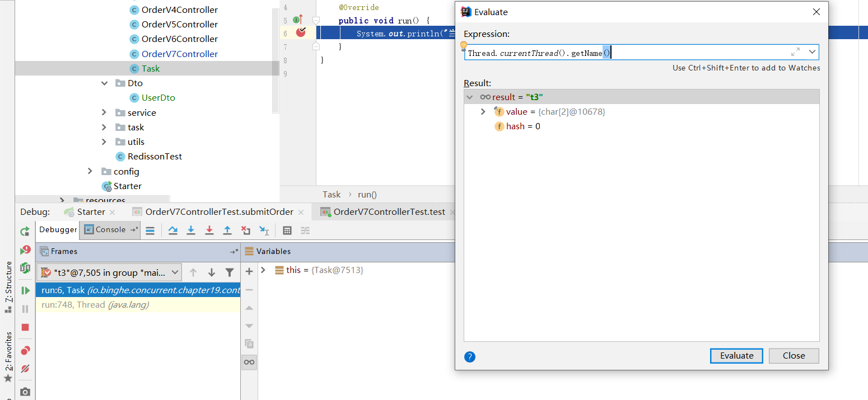Select the OrderV7ControllerTest.submitOrder debug tab
The height and width of the screenshot is (400, 868).
tap(219, 212)
